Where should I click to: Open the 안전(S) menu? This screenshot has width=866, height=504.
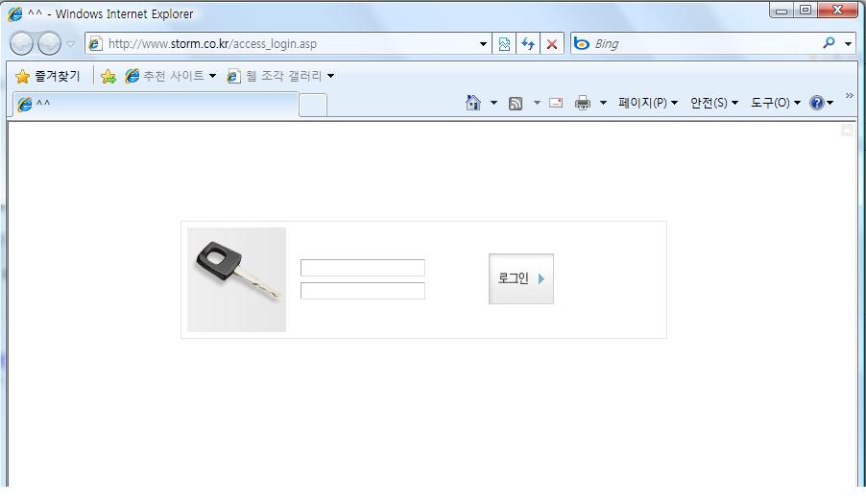pos(714,103)
